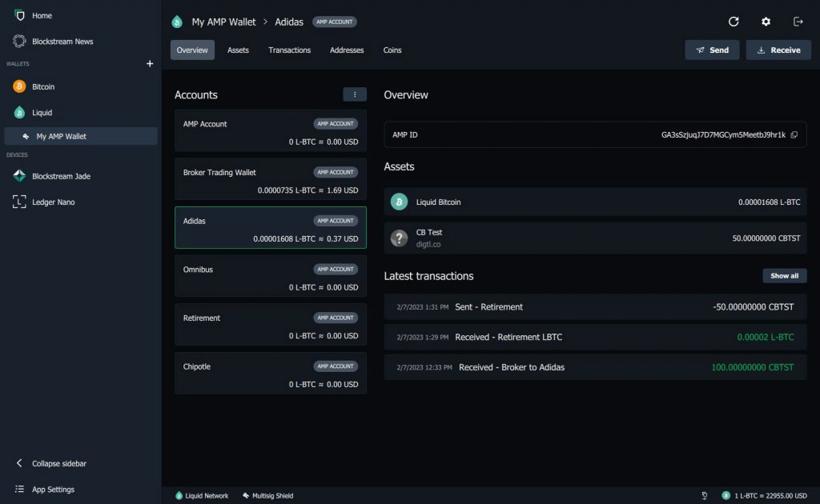Open the Addresses tab
The width and height of the screenshot is (820, 504).
(x=347, y=50)
